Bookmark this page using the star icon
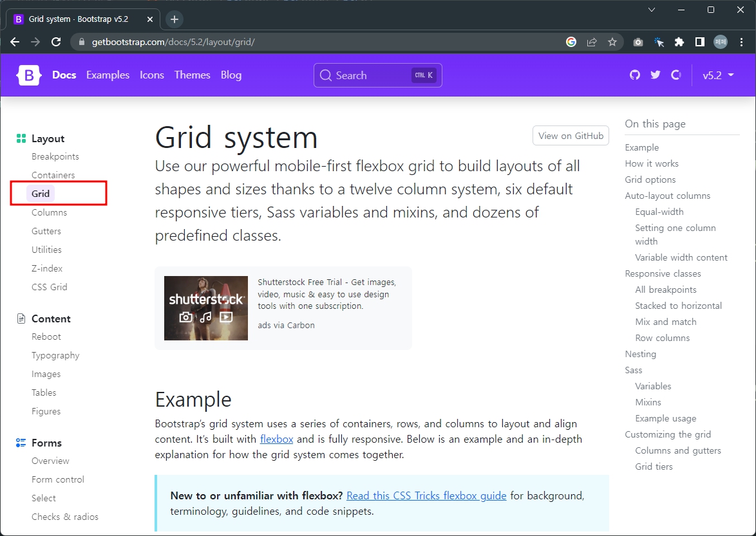The height and width of the screenshot is (536, 756). point(613,41)
